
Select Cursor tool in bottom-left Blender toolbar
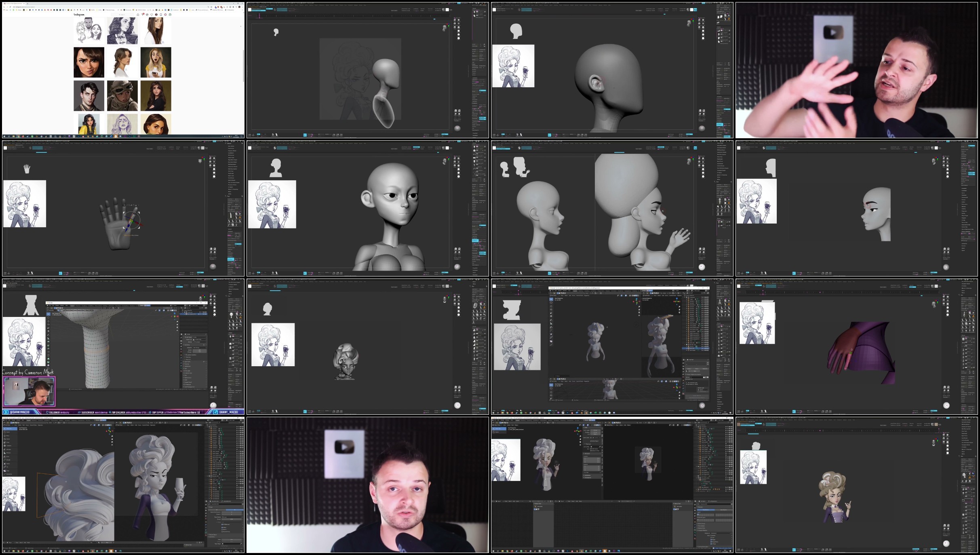click(x=7, y=432)
